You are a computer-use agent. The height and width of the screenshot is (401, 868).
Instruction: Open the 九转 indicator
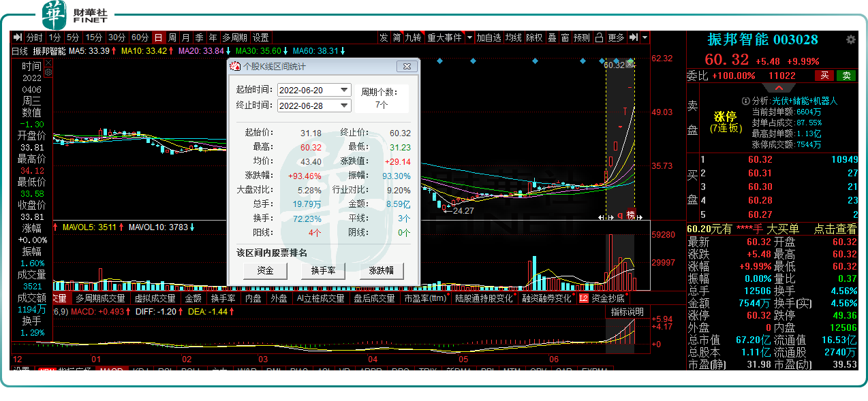tap(413, 37)
